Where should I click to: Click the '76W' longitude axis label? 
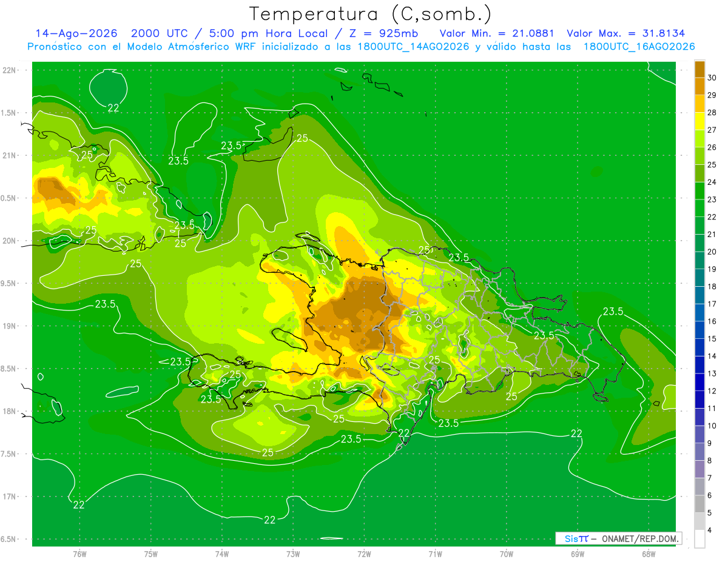[79, 554]
